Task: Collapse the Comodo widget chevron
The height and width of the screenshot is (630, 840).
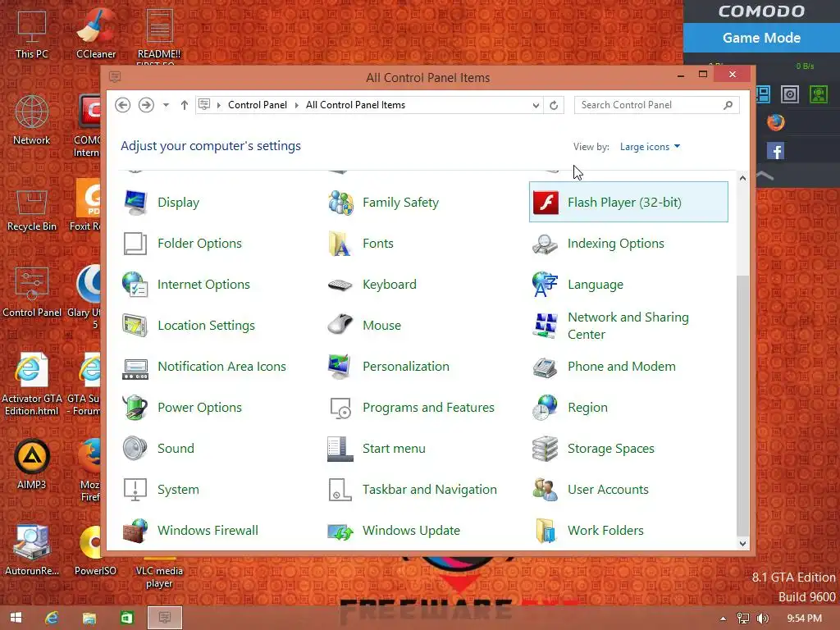Action: 765,176
